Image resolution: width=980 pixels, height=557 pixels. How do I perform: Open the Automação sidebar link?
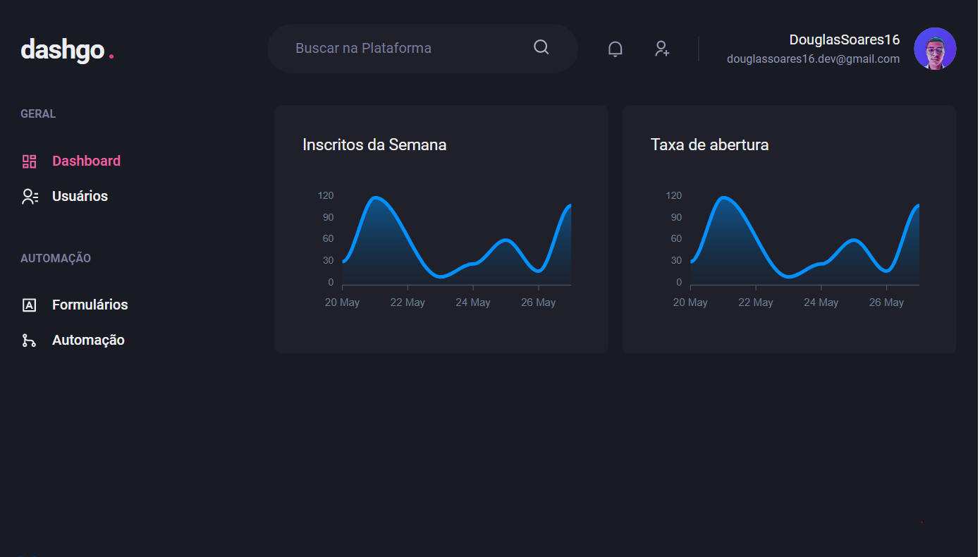[88, 340]
